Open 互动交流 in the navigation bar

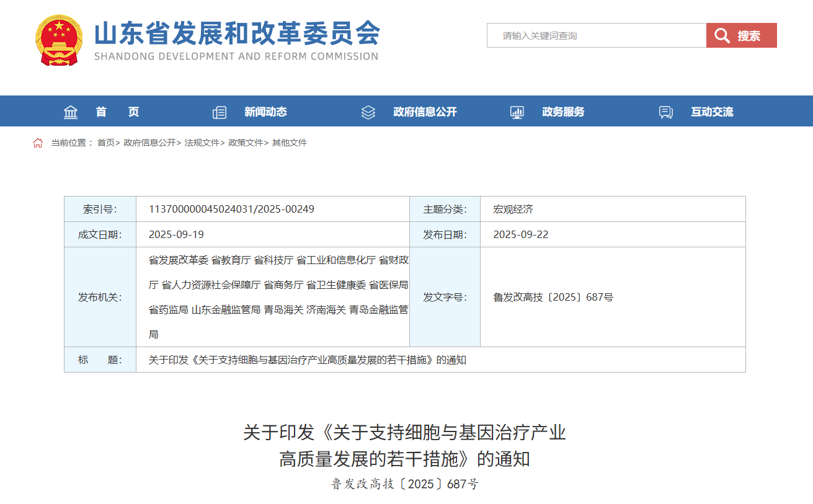point(712,112)
